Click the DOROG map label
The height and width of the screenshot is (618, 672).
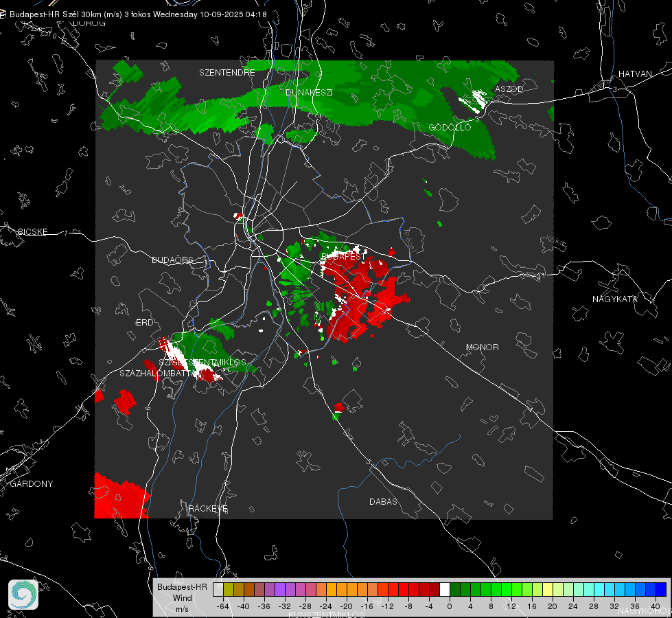pyautogui.click(x=89, y=23)
